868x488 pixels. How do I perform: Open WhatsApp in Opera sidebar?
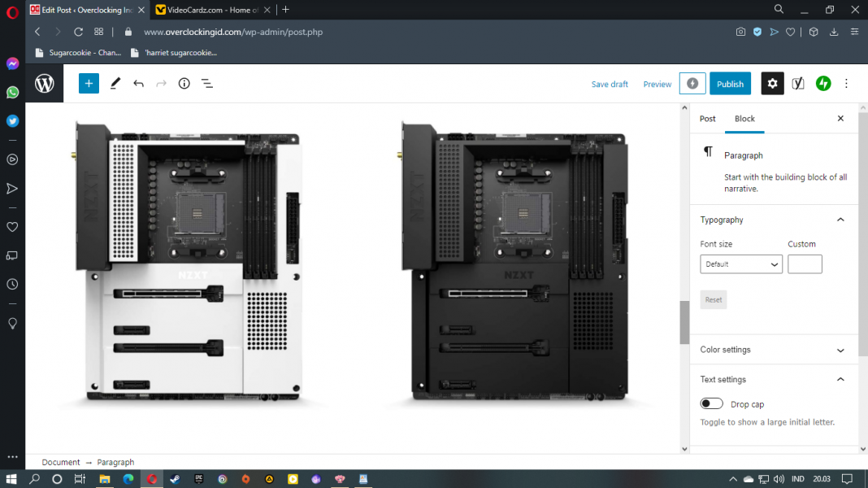12,93
